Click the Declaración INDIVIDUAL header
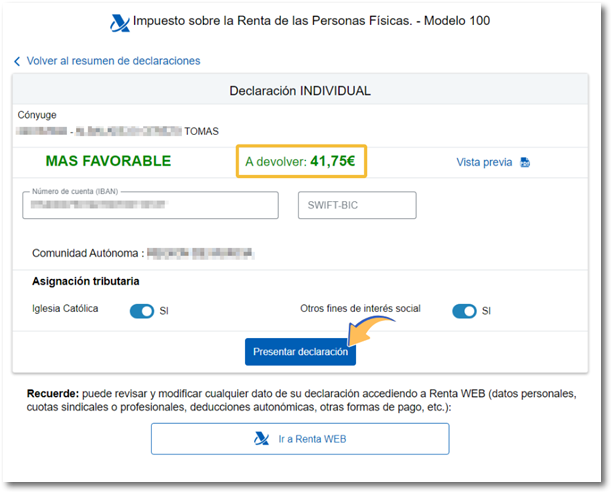 coord(300,90)
